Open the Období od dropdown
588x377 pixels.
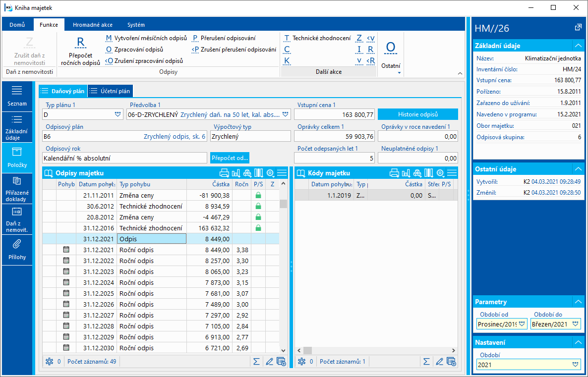pos(522,324)
